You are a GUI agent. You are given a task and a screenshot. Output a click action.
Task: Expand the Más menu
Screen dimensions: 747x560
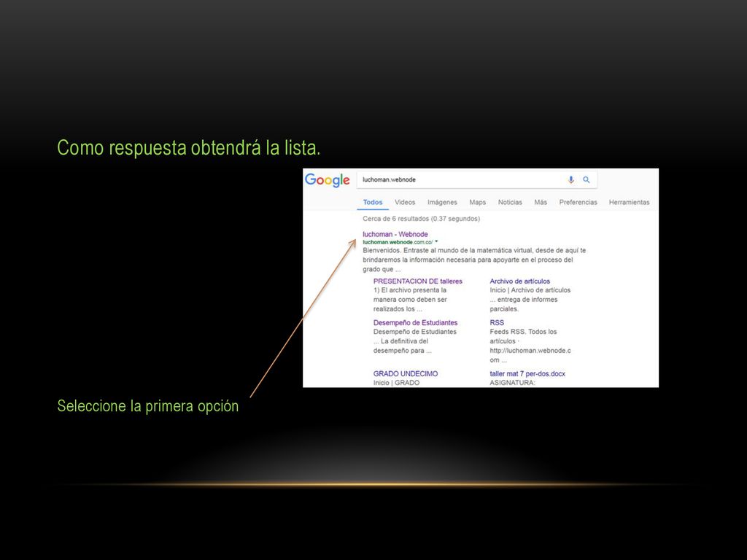541,202
